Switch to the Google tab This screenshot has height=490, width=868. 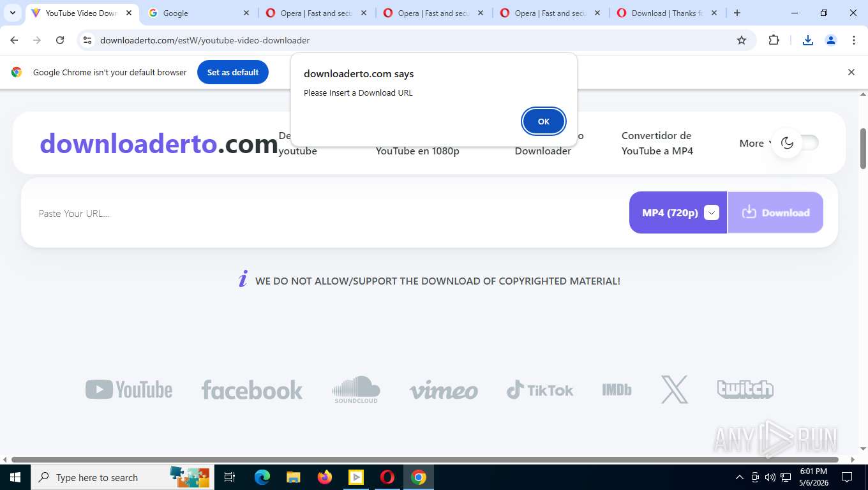point(199,13)
